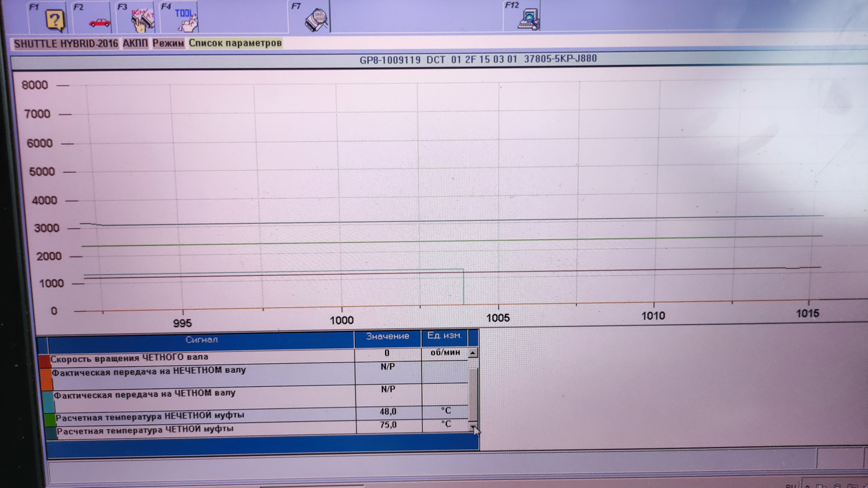Click value 75,0 for ЧЕТНОЙ муфты
The width and height of the screenshot is (868, 488).
click(x=388, y=425)
